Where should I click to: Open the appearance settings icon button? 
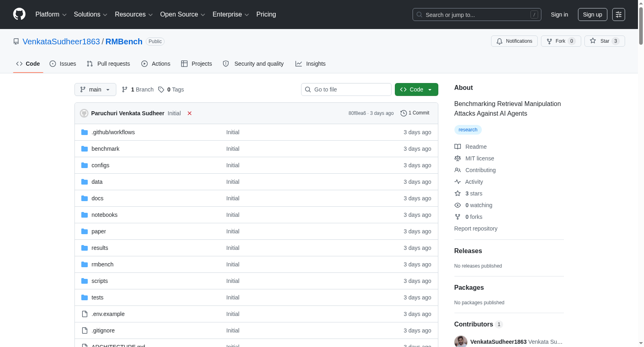(619, 15)
